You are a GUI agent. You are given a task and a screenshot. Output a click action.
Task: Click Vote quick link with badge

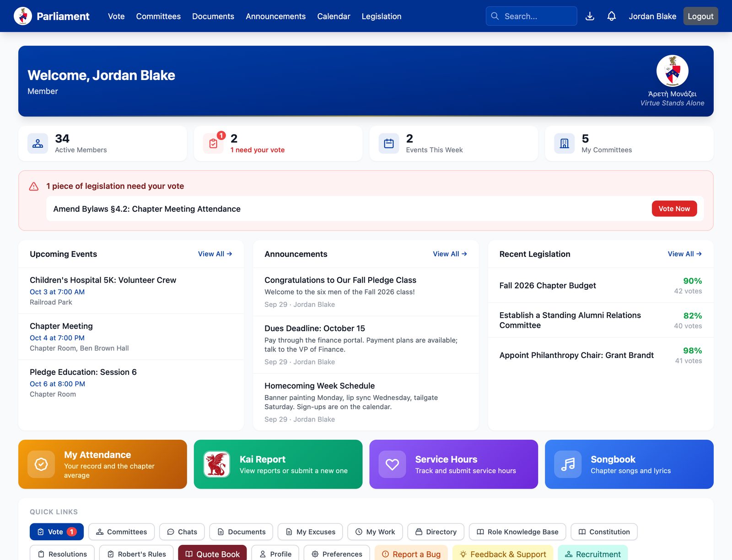tap(57, 532)
